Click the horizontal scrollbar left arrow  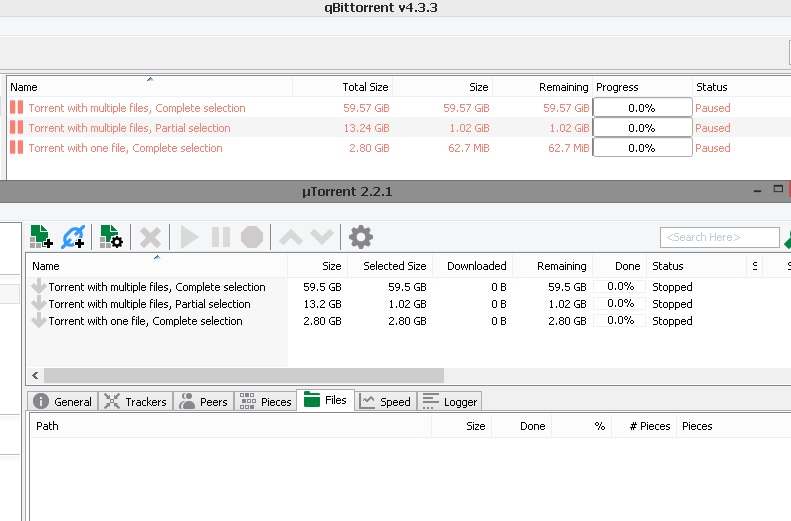[x=35, y=375]
